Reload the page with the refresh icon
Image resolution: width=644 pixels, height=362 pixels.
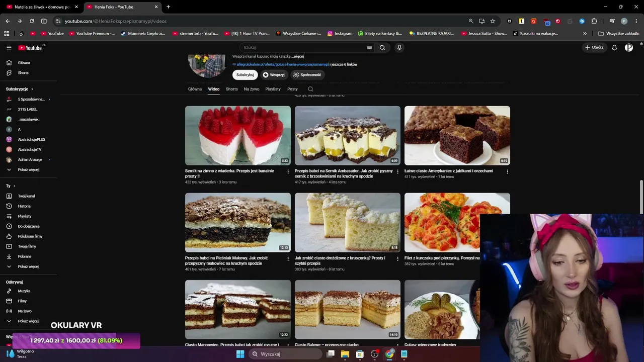coord(32,21)
